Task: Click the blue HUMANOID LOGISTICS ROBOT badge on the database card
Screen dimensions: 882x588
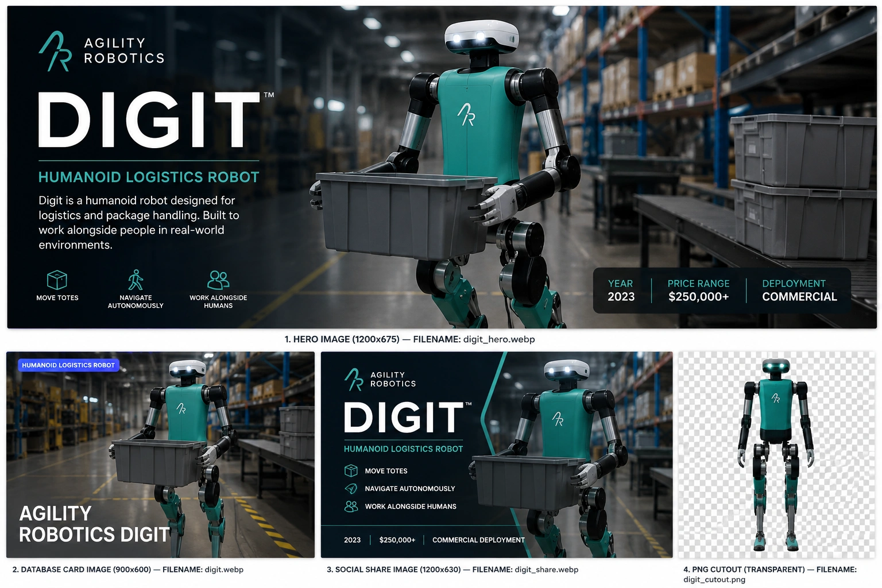Action: point(68,365)
